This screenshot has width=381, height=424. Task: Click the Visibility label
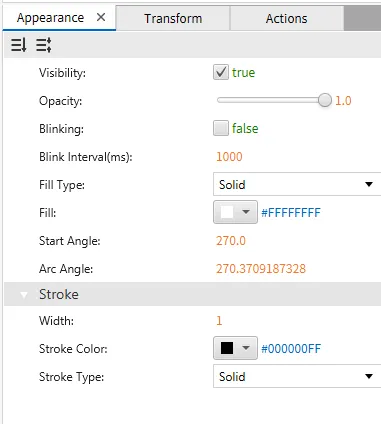62,73
